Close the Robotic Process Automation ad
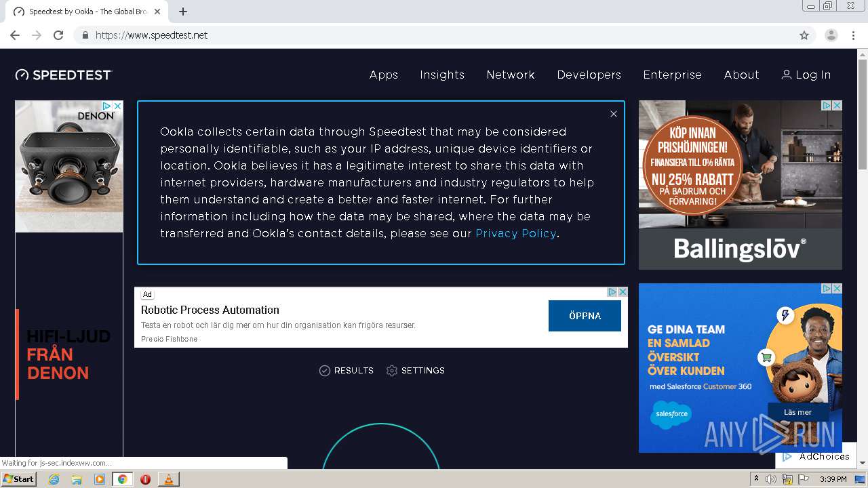The image size is (868, 488). point(623,292)
